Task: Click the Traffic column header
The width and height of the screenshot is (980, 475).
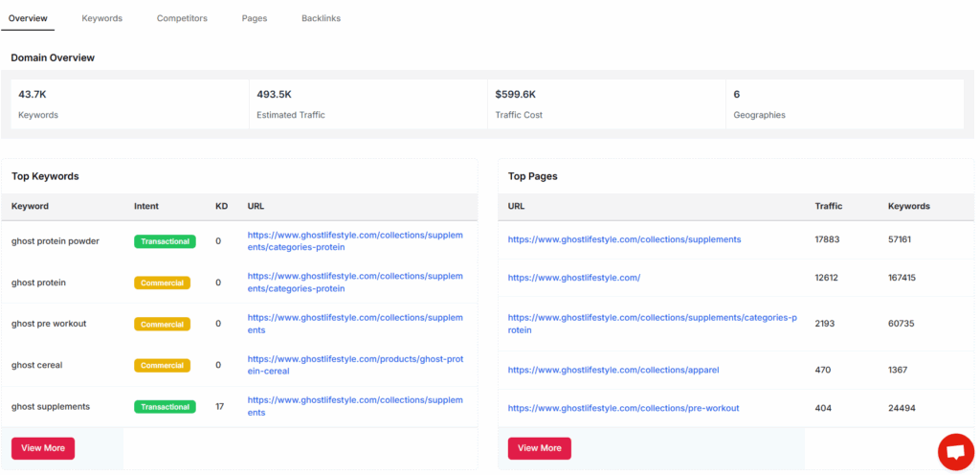Action: coord(829,206)
